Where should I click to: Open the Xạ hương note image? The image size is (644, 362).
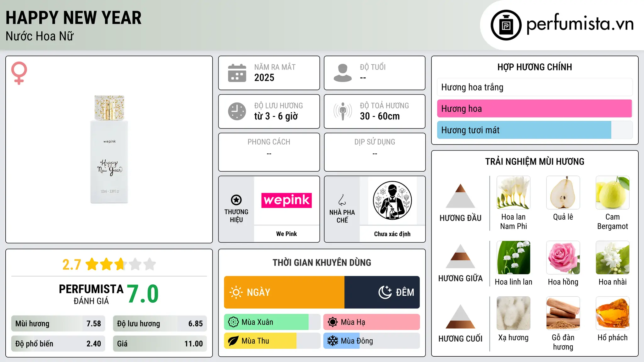click(514, 313)
